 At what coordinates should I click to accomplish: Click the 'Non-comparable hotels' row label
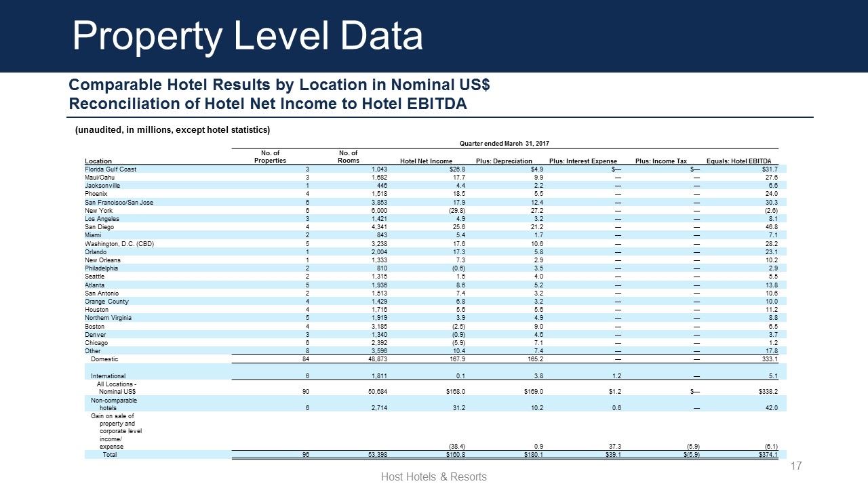pos(114,404)
